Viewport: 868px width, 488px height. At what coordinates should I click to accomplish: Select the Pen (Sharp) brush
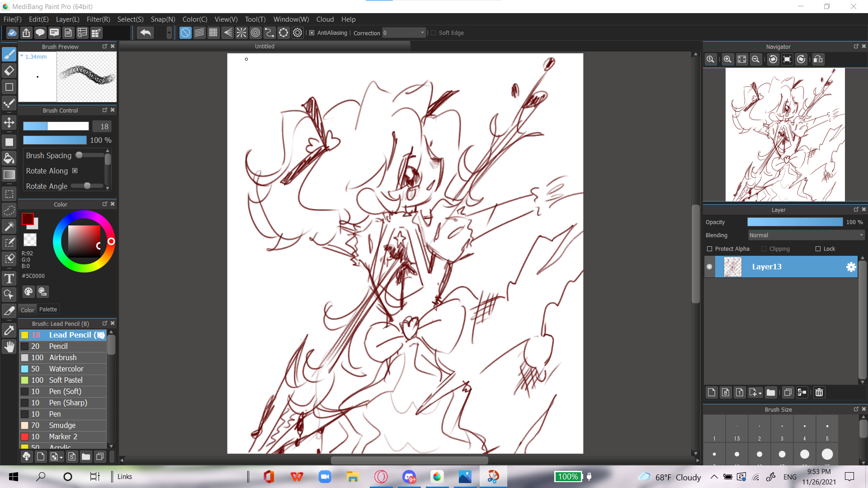(x=63, y=403)
